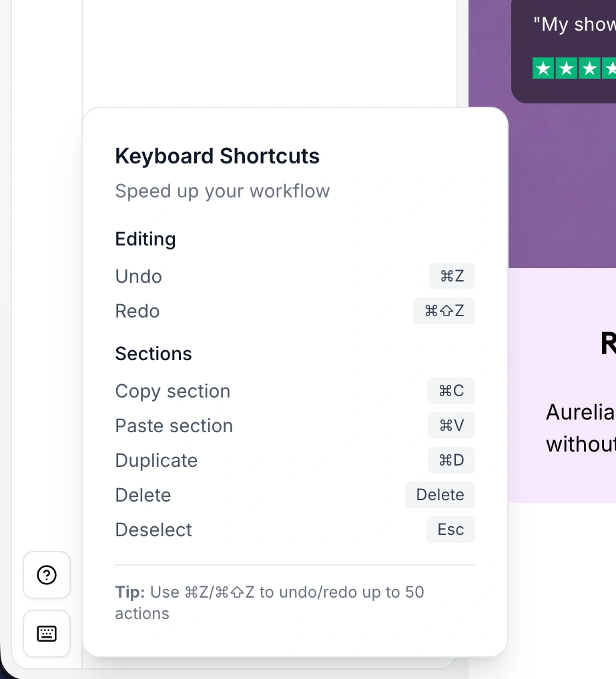
Task: Click the ⌘C copy shortcut badge
Action: click(451, 391)
